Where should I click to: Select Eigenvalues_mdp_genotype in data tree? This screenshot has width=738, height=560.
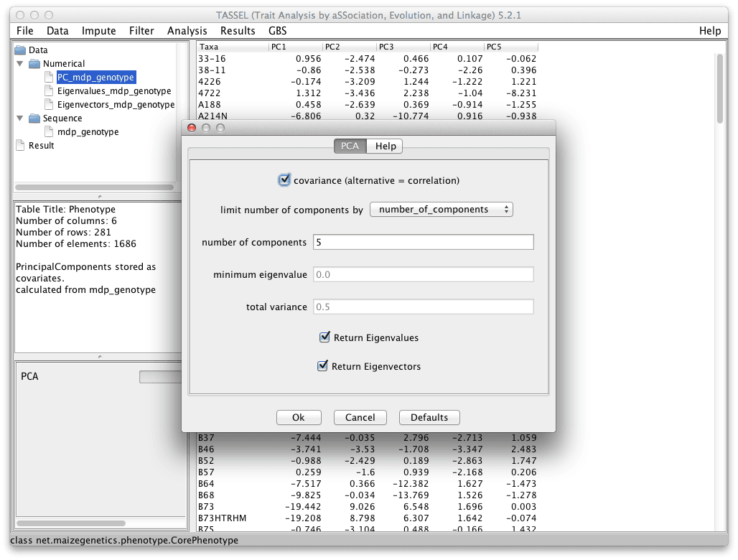(114, 91)
